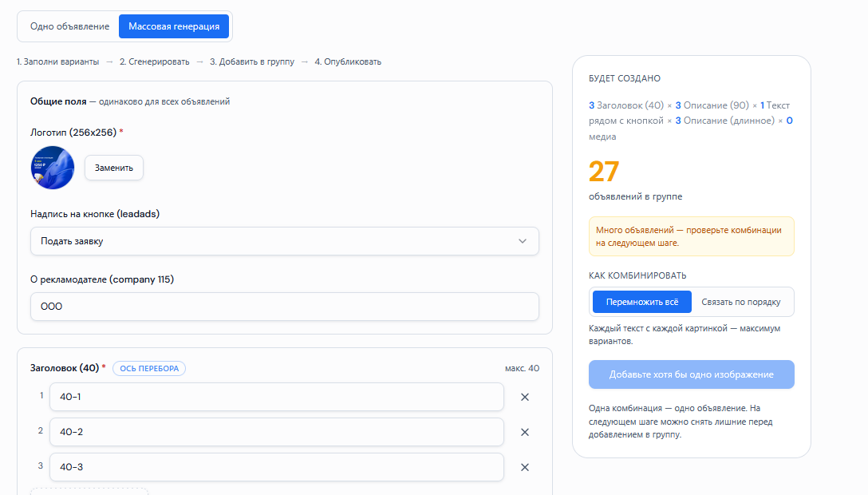Click the Добавьте хотя бы одно изображение button
Viewport: 868px width, 495px height.
pos(692,374)
